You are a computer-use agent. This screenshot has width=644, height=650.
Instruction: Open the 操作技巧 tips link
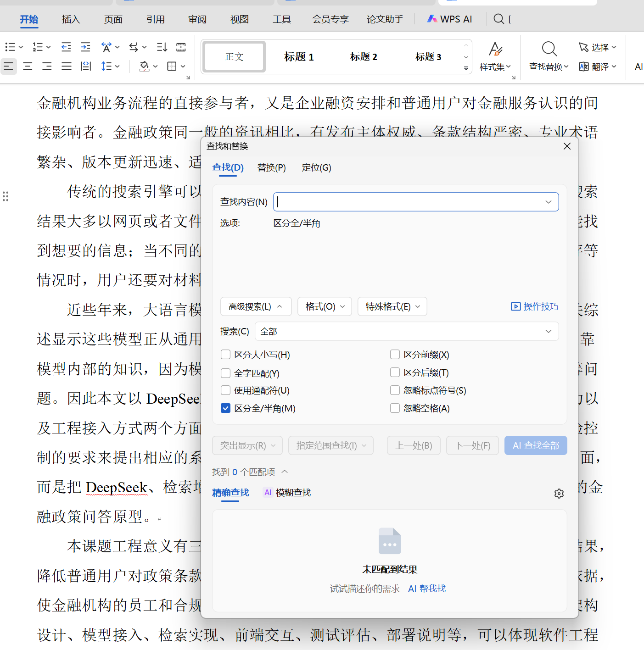[535, 306]
